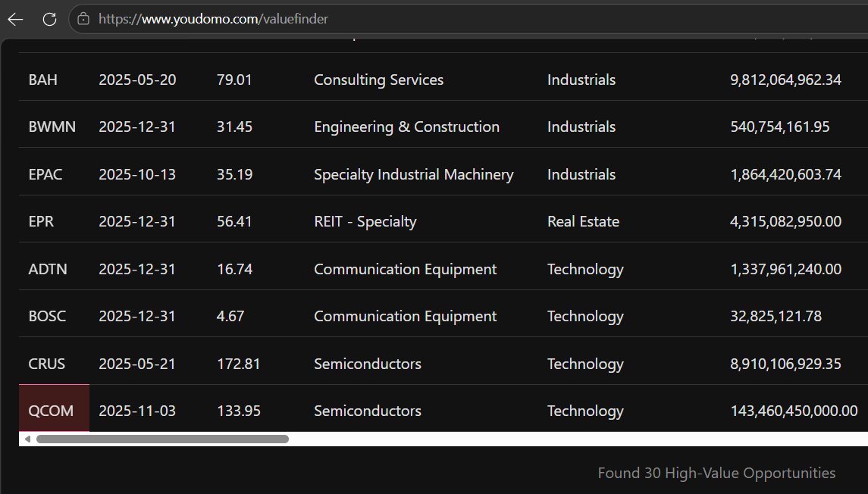Click market cap 8,910,106,929.35
Screen dimensions: 868x494
[x=785, y=364]
